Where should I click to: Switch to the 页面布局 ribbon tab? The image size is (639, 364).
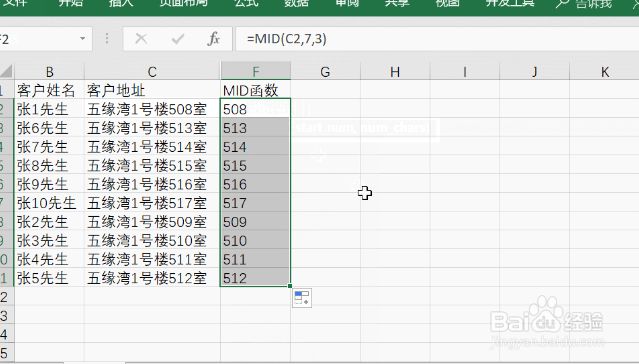tap(183, 3)
